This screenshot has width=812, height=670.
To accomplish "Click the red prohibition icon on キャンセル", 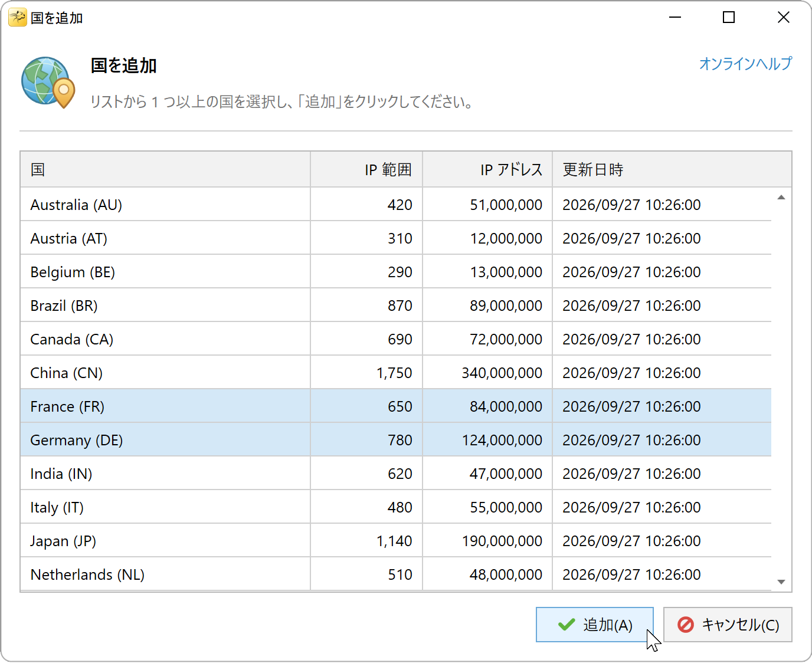I will [686, 625].
